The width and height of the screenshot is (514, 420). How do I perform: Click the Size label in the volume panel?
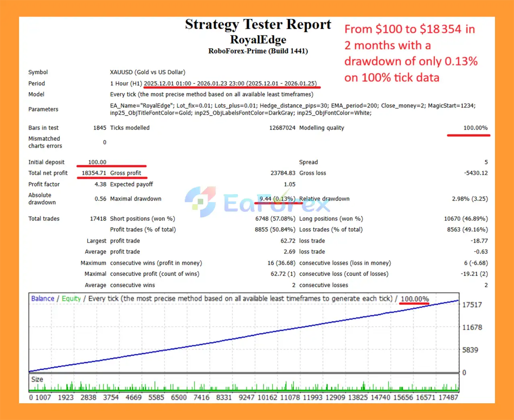point(37,379)
